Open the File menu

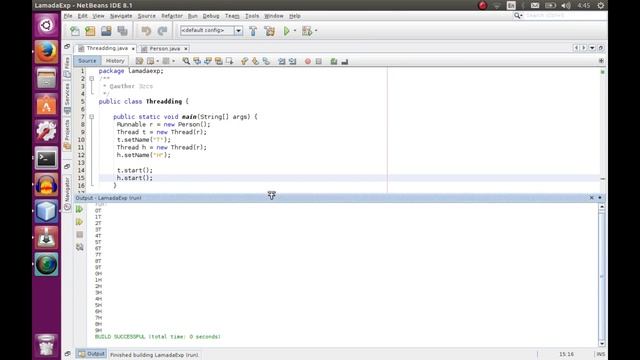pyautogui.click(x=68, y=16)
